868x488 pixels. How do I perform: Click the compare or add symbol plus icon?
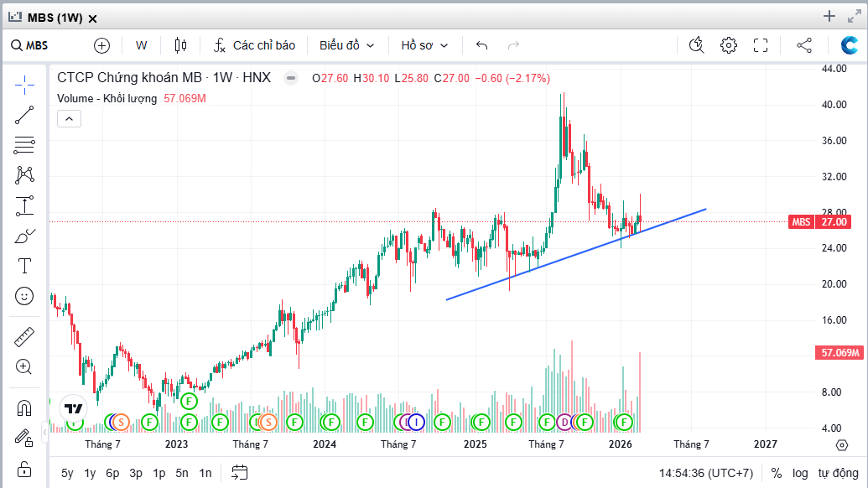pos(101,45)
